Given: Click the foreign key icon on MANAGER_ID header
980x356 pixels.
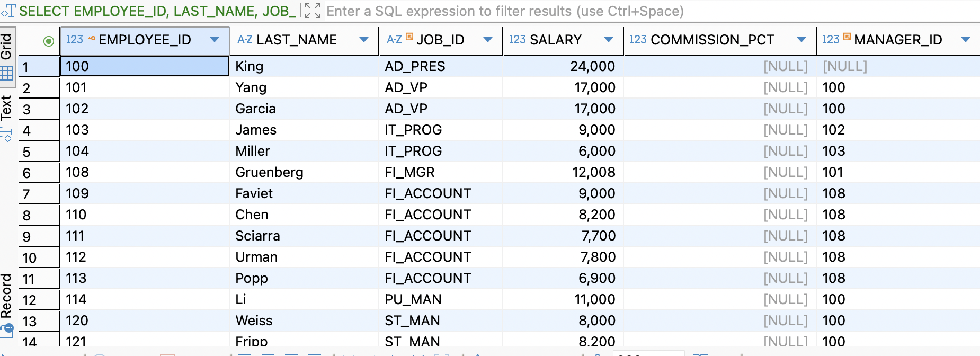Looking at the screenshot, I should [847, 37].
